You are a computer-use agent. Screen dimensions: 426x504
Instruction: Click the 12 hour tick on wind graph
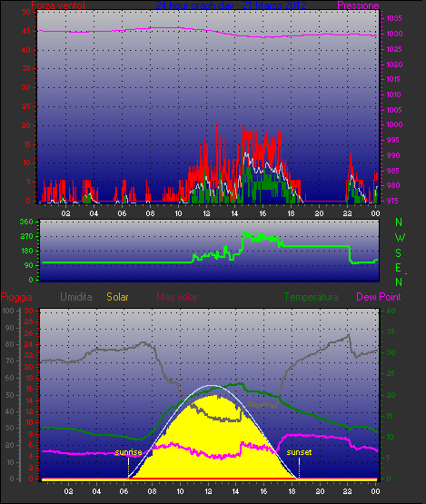[206, 213]
